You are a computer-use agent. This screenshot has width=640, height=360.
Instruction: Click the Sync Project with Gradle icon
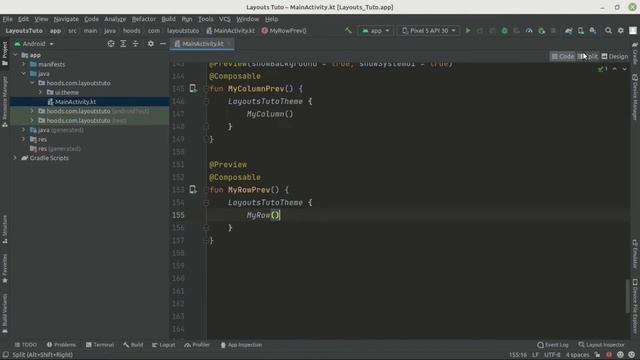click(569, 31)
